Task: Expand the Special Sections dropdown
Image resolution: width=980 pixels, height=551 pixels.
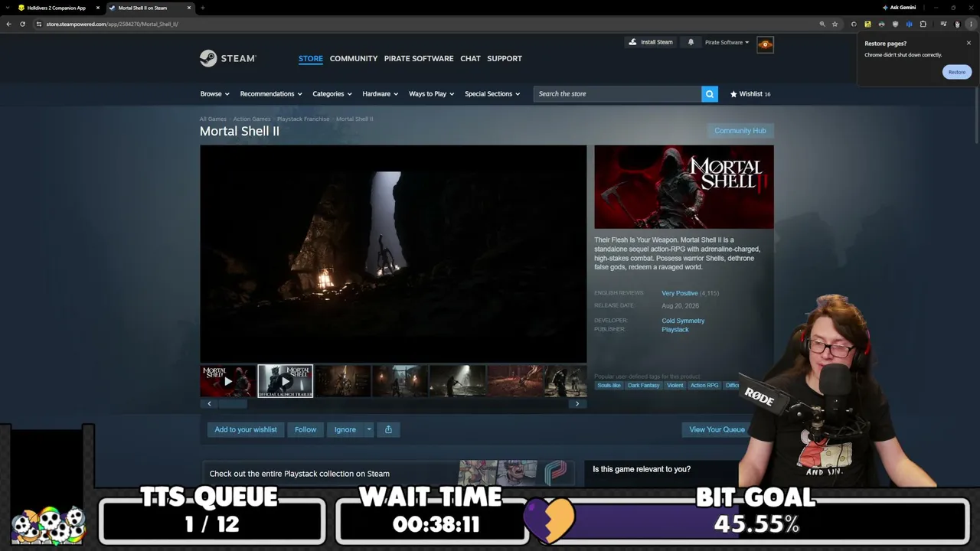Action: coord(492,94)
